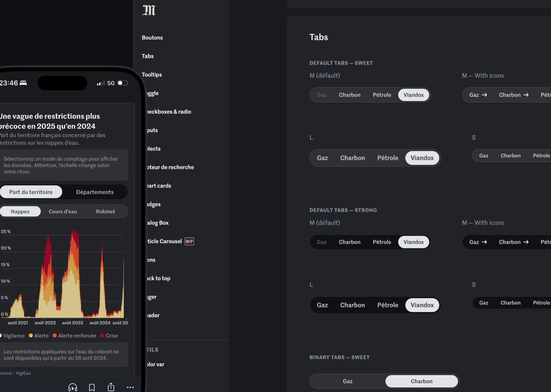Select Charbon in Strong S tabs
The image size is (551, 392).
[510, 303]
